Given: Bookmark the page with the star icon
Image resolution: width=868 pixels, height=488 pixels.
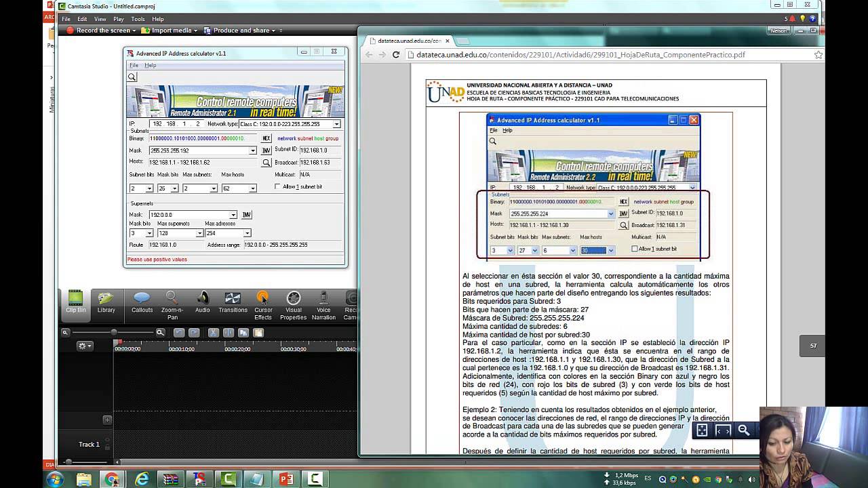Looking at the screenshot, I should (818, 55).
